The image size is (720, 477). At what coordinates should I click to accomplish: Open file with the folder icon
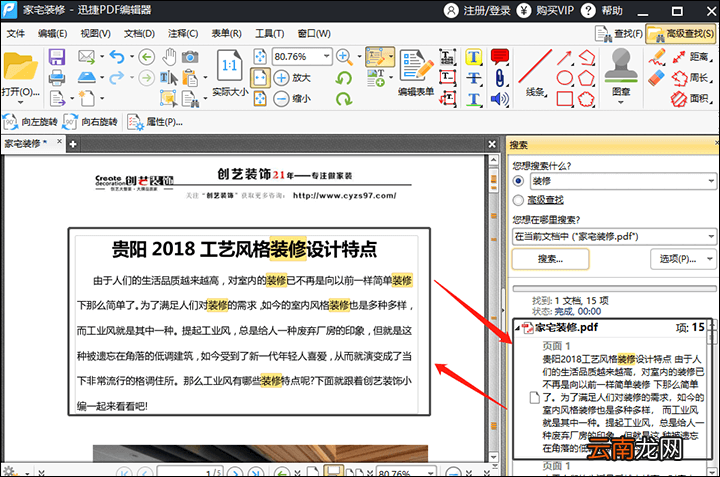click(x=20, y=67)
